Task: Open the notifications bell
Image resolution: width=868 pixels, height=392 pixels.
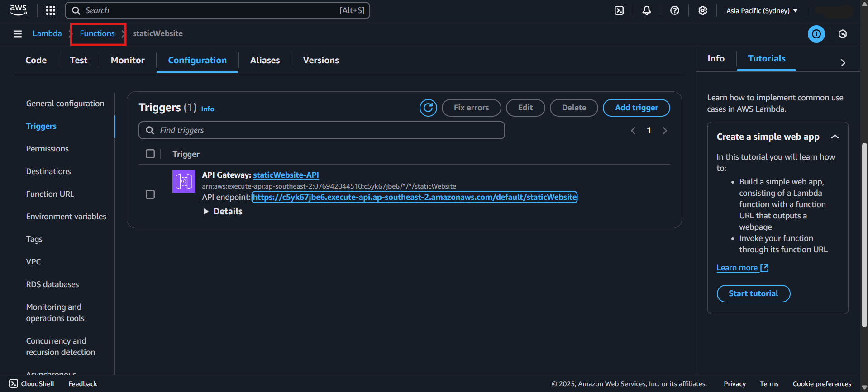Action: 647,10
